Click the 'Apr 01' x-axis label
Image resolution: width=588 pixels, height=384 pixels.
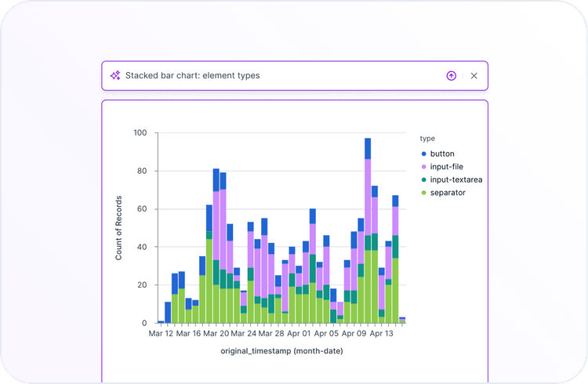(x=299, y=333)
